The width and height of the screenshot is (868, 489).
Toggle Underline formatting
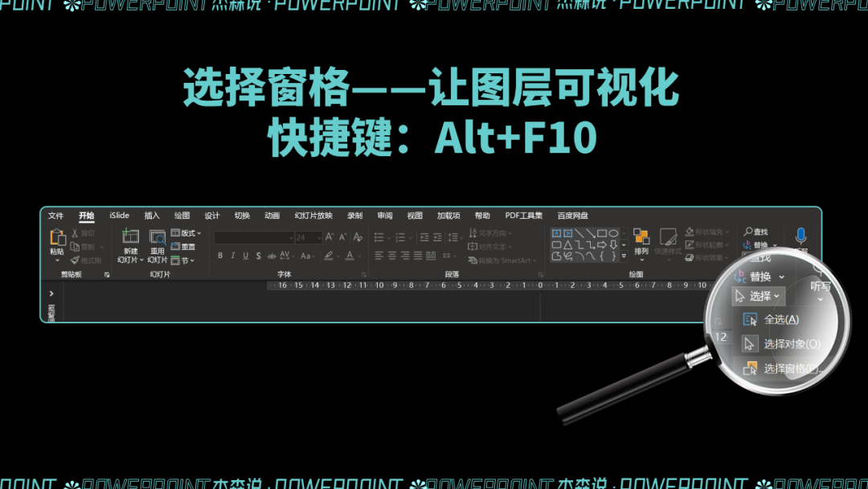tap(245, 255)
